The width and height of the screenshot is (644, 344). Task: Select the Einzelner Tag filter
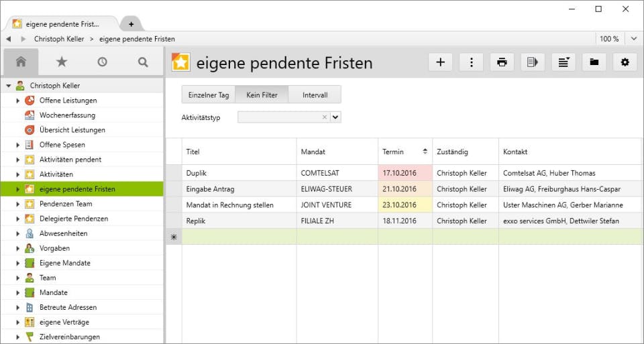tap(209, 95)
